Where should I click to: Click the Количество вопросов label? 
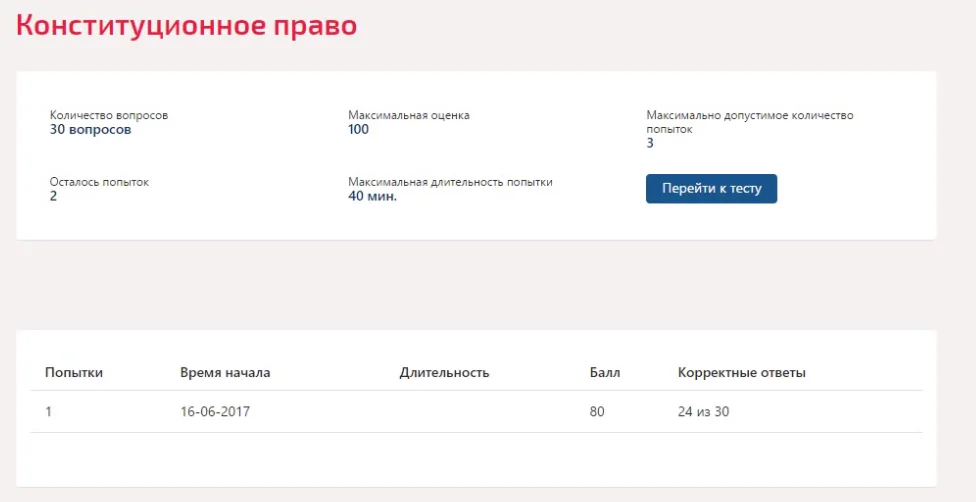tap(109, 115)
